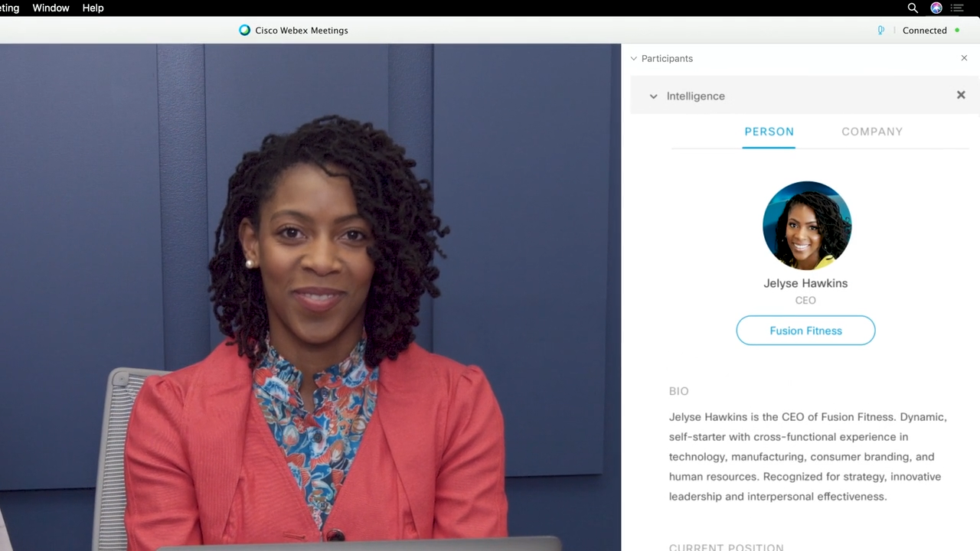This screenshot has height=551, width=980.
Task: Click the Cisco Webex Meetings logo icon
Action: [x=244, y=30]
